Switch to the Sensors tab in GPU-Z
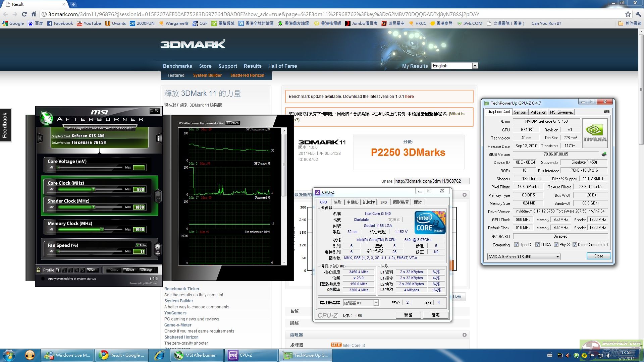 click(x=520, y=112)
